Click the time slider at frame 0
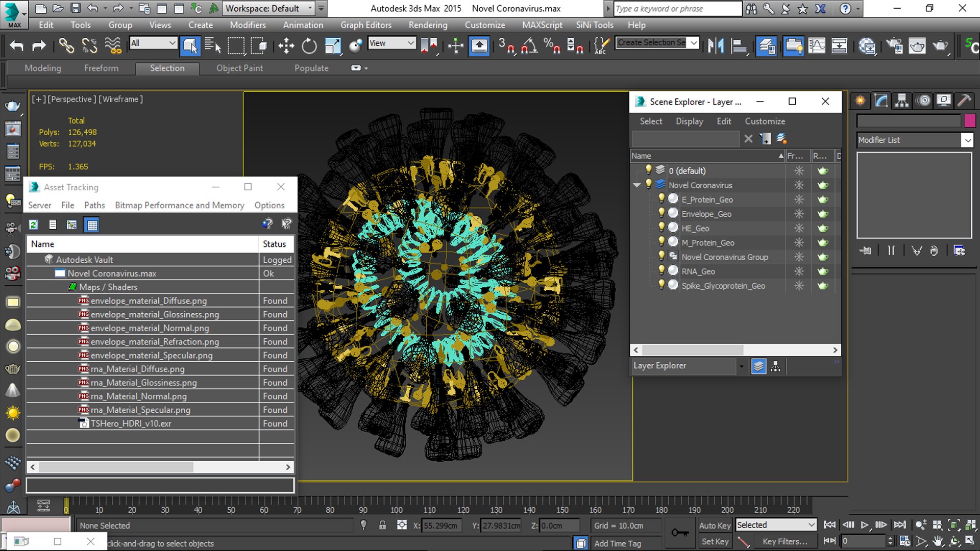 pos(66,506)
